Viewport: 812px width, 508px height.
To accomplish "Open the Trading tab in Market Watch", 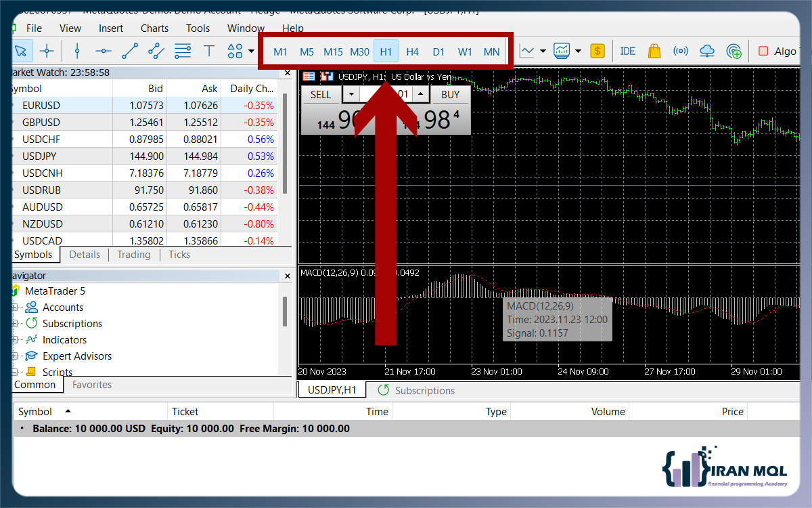I will pos(134,255).
